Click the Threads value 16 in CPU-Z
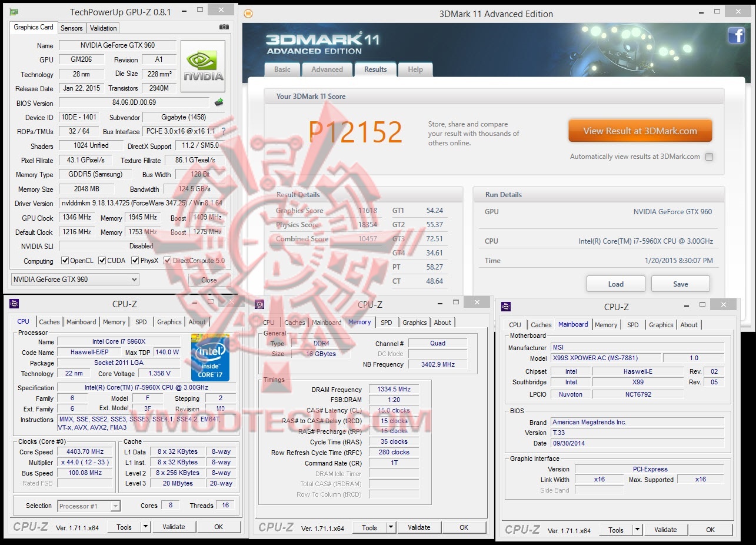This screenshot has width=756, height=545. tap(225, 505)
